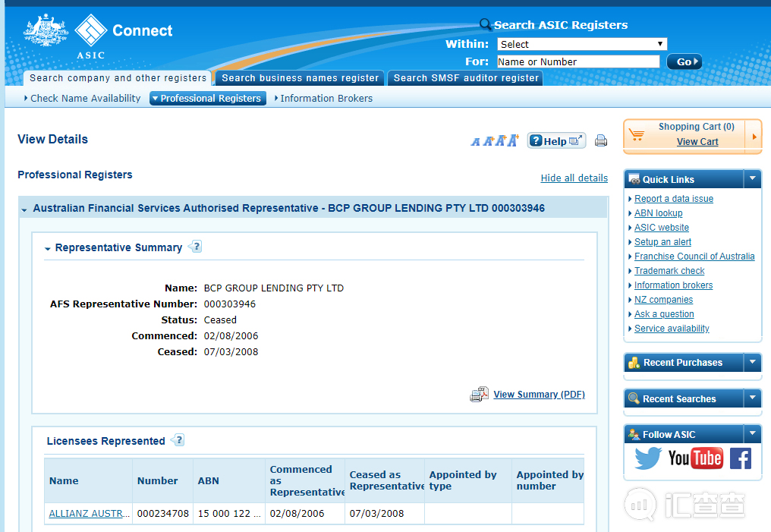
Task: Set smallest text size A icon
Action: point(475,142)
